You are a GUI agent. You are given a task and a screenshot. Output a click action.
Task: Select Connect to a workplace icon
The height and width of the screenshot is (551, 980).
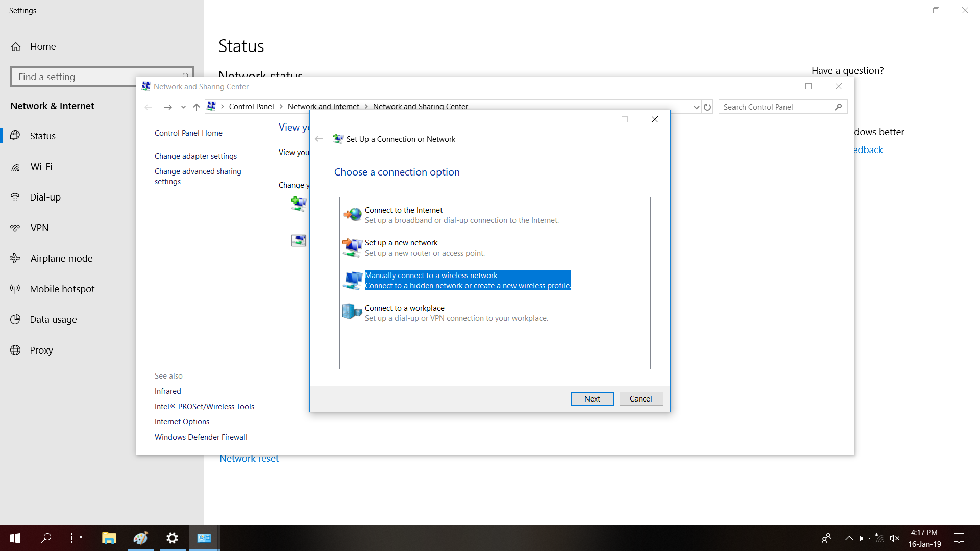click(352, 311)
